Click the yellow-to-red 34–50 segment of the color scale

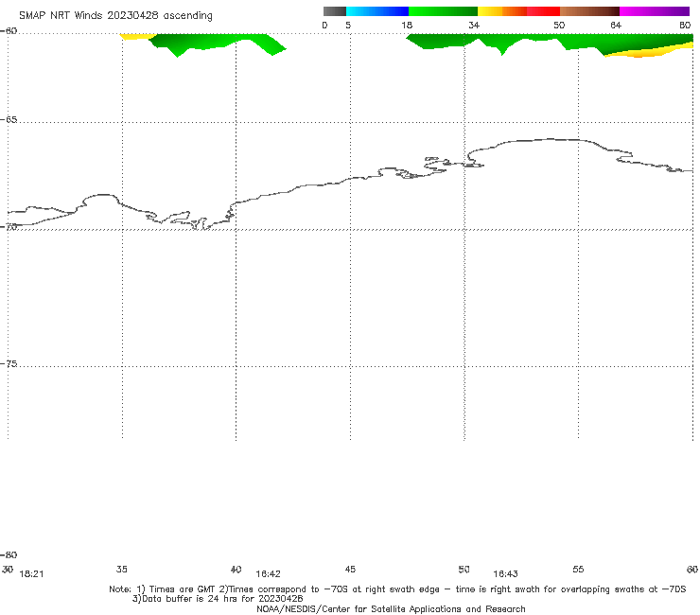coord(518,11)
